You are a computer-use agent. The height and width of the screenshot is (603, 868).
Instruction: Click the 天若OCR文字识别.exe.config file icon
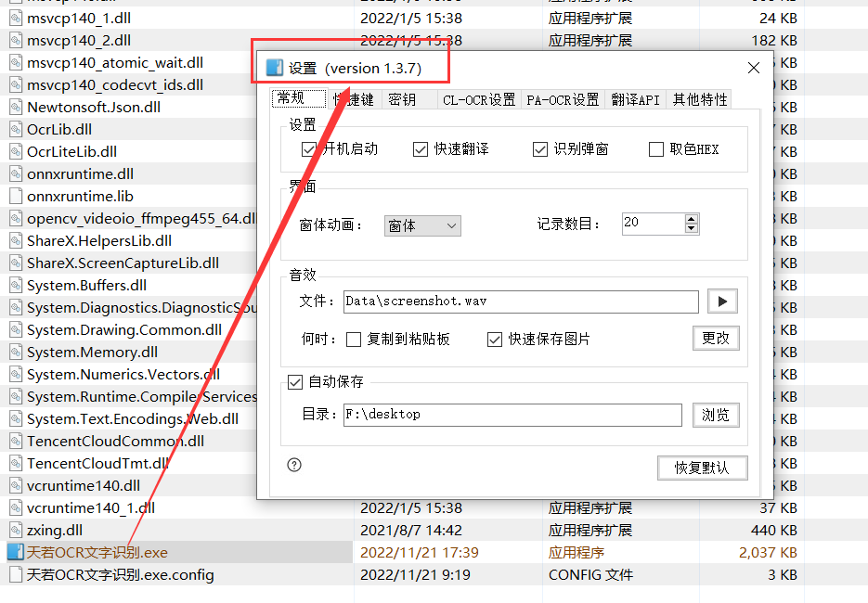click(x=15, y=574)
